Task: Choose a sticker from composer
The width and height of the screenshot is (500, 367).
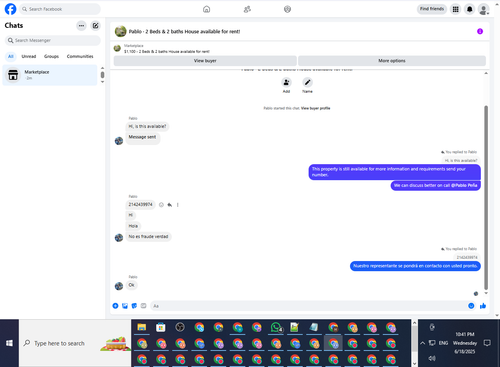Action: [134, 306]
